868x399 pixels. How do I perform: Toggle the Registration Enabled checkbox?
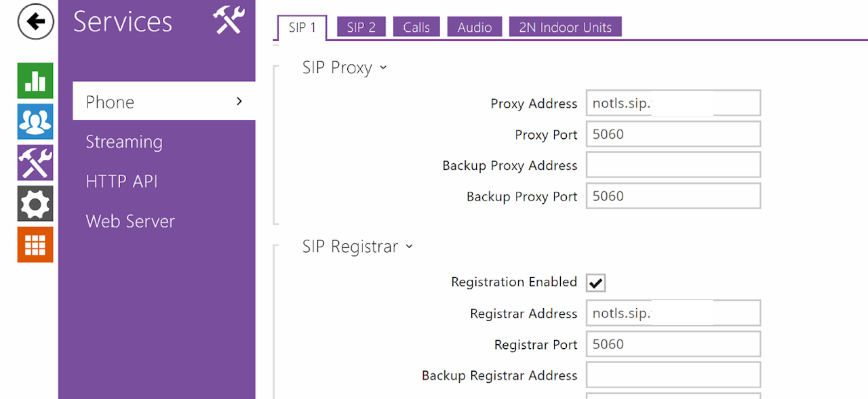[596, 283]
